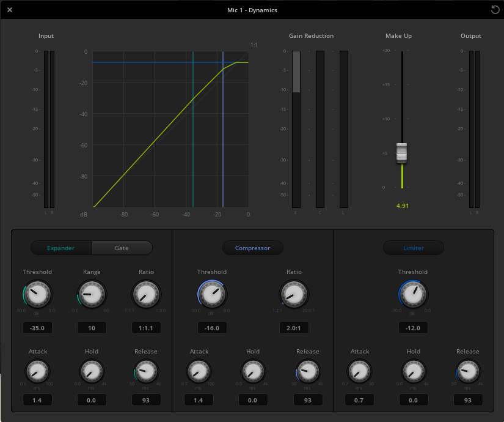Click the Gain Reduction limiter meter L

pos(343,129)
